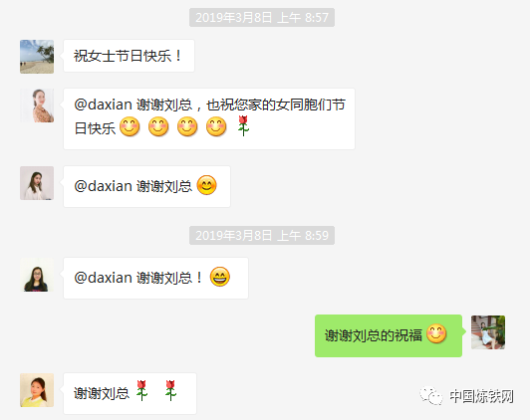
Task: Click the blushing emoji in the green bubble
Action: click(x=436, y=333)
